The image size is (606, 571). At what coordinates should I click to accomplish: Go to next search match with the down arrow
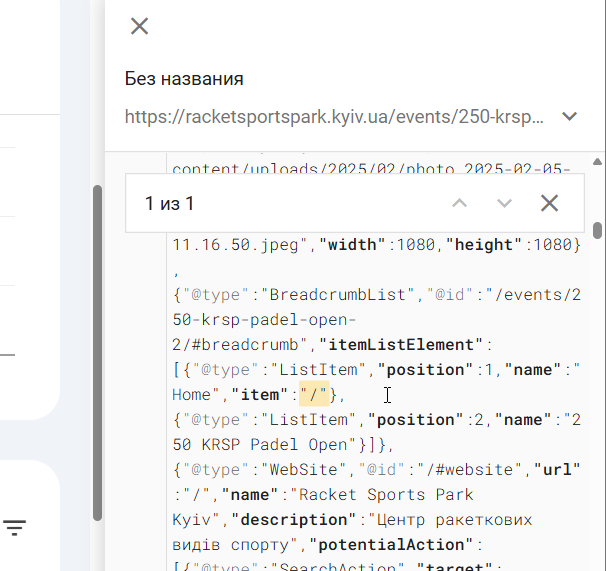504,203
